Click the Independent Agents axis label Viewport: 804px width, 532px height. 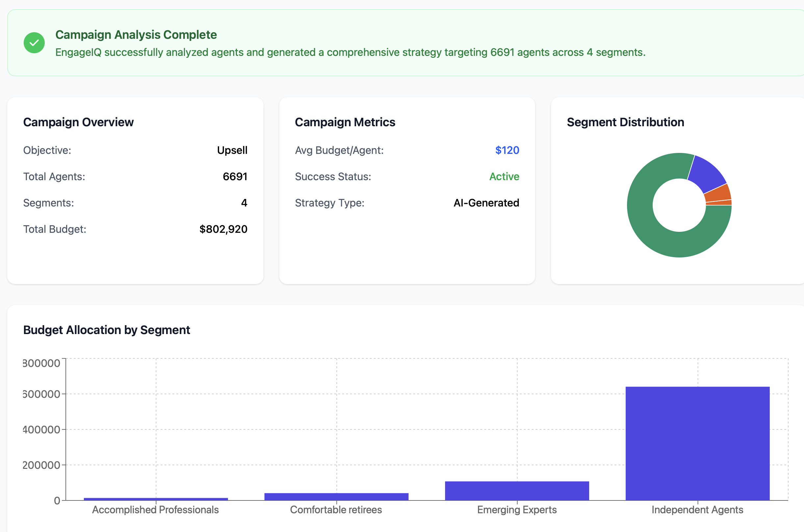pos(697,510)
